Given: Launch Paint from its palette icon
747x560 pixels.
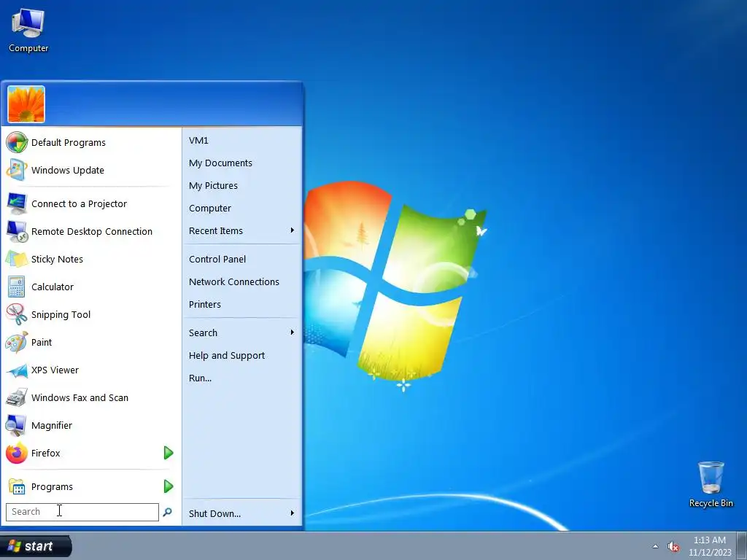Looking at the screenshot, I should pos(17,342).
